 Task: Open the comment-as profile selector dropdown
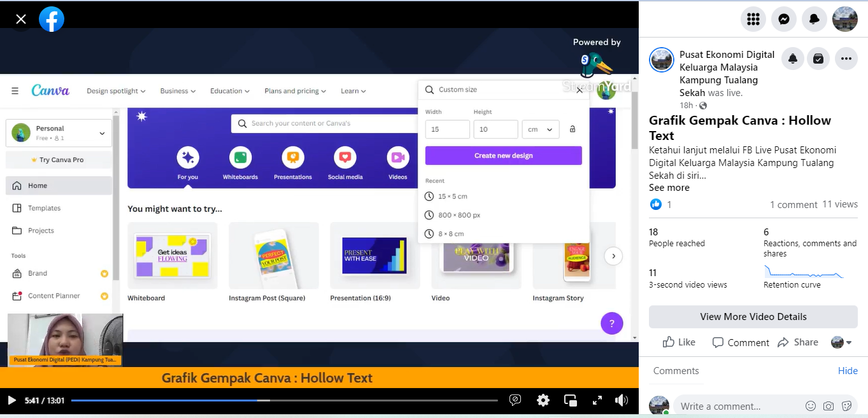pos(842,342)
